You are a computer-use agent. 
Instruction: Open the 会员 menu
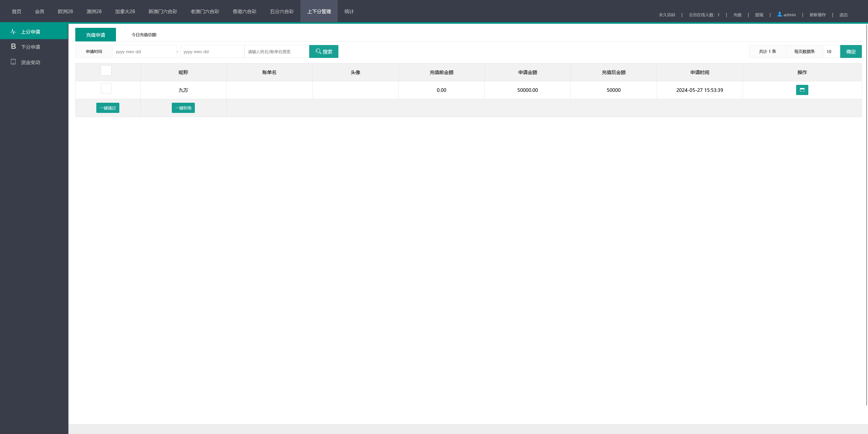[39, 12]
